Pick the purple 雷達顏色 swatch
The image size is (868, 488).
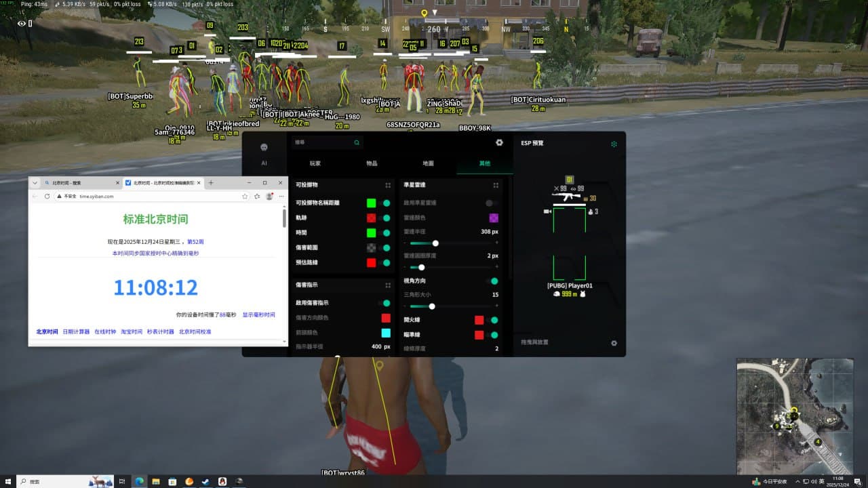coord(494,218)
